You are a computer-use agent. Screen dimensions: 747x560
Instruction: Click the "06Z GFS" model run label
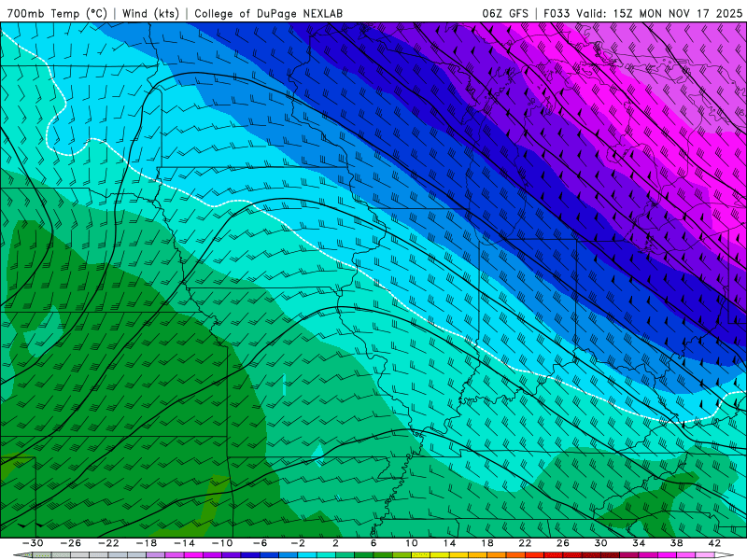coord(505,13)
